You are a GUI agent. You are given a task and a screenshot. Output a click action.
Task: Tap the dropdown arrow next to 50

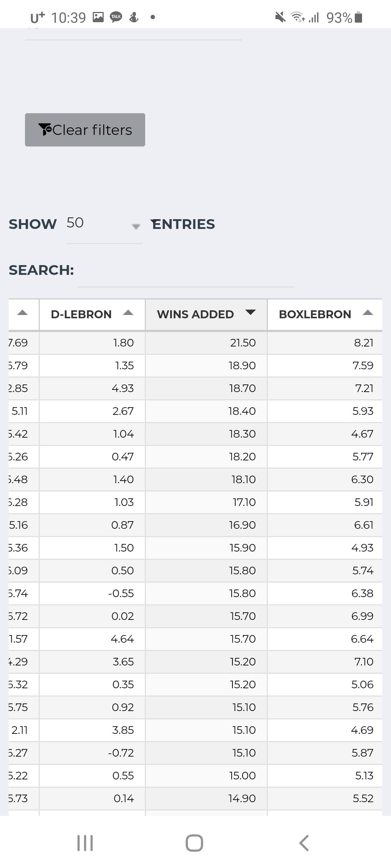[x=136, y=226]
